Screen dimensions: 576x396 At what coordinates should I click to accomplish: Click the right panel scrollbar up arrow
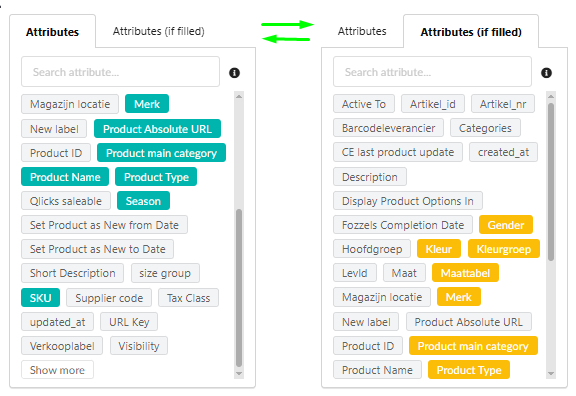551,97
